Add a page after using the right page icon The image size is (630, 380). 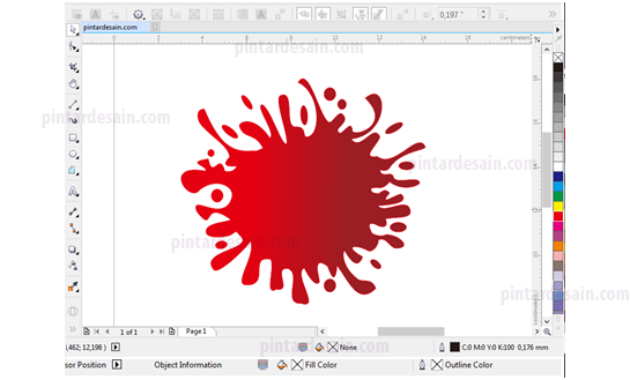pyautogui.click(x=172, y=331)
